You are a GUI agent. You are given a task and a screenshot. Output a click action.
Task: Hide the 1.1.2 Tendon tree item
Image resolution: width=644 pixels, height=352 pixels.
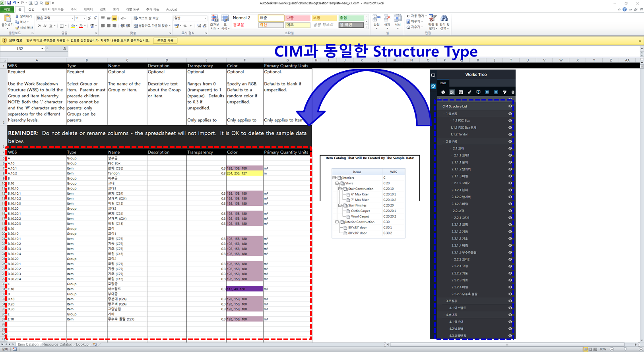(x=510, y=134)
